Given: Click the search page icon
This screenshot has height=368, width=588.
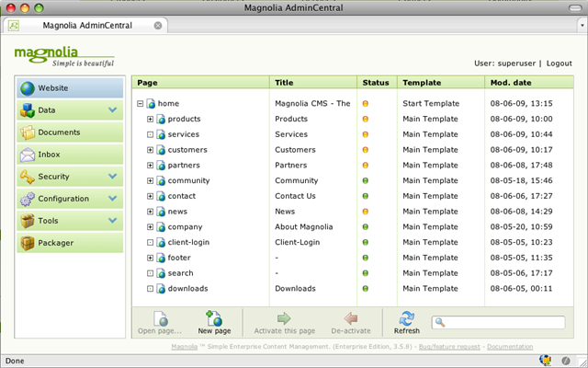Looking at the screenshot, I should (161, 273).
